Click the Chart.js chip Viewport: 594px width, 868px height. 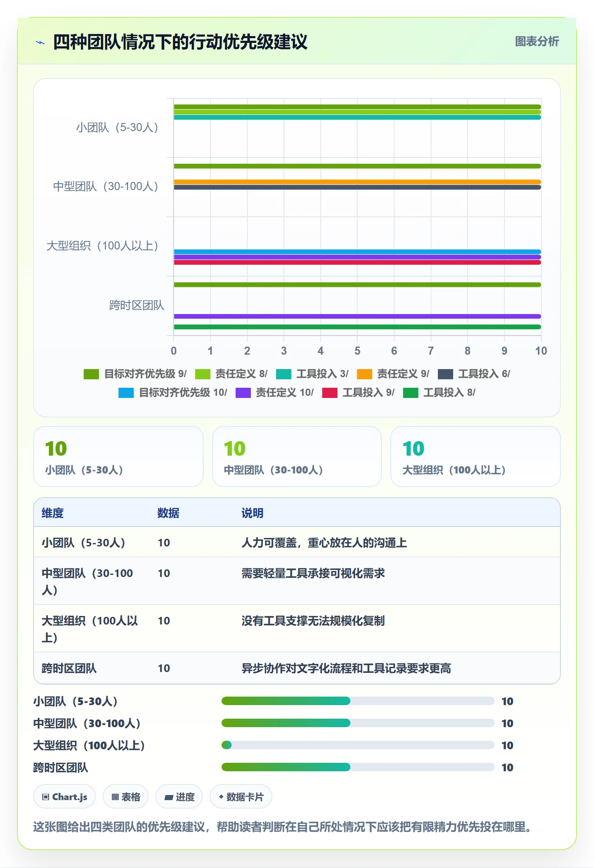[64, 797]
